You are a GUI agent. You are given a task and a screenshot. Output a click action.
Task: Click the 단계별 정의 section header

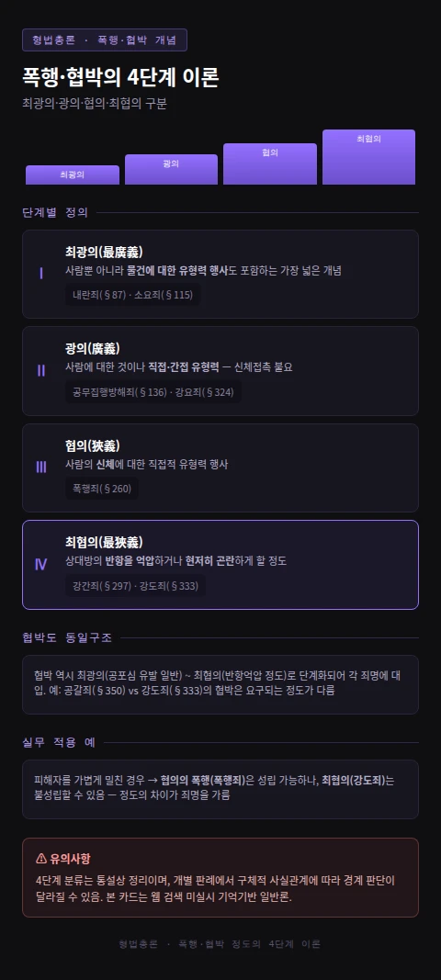click(55, 212)
